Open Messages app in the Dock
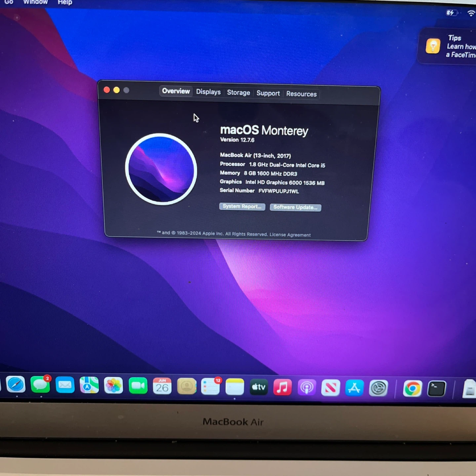 click(x=40, y=384)
